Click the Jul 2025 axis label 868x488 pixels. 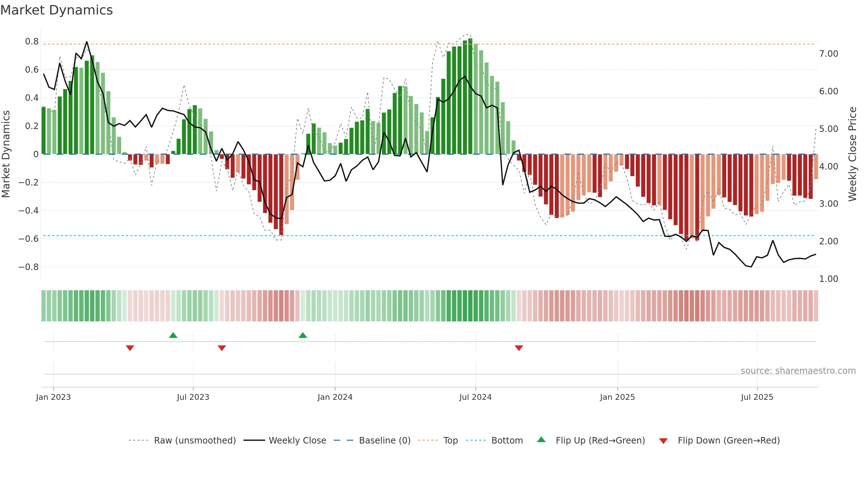pos(757,397)
